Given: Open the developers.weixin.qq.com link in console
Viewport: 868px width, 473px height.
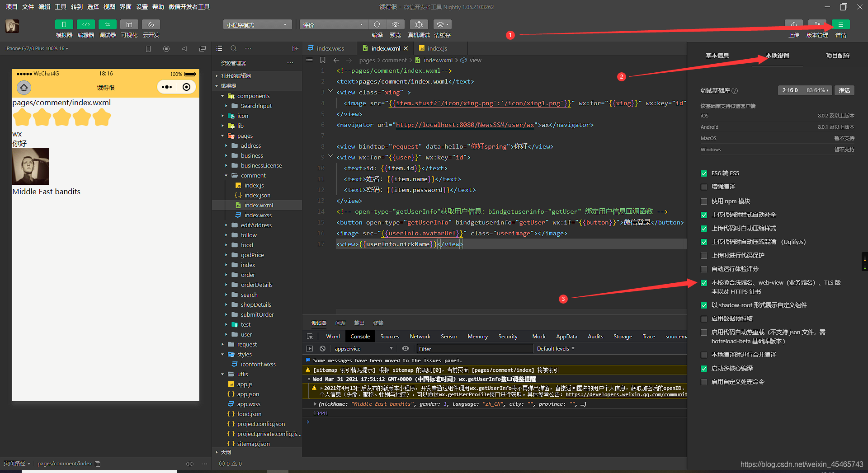Looking at the screenshot, I should tap(626, 394).
